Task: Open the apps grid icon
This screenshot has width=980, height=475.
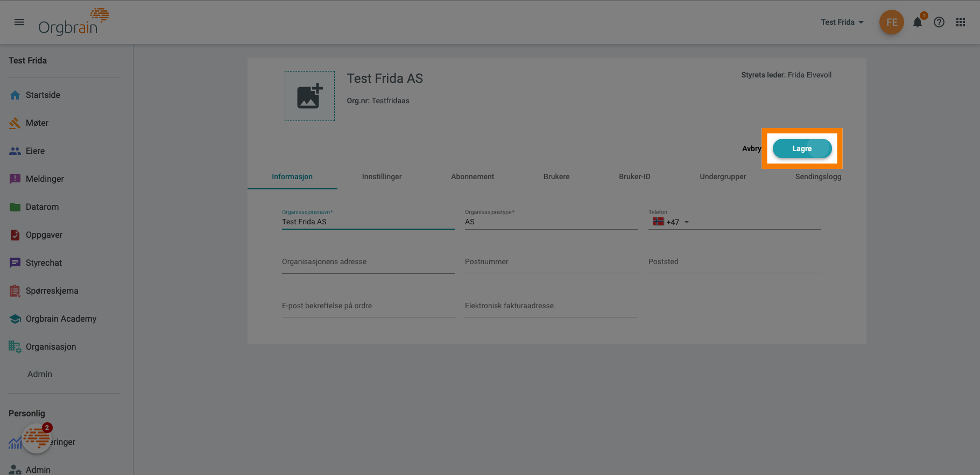Action: [x=961, y=22]
